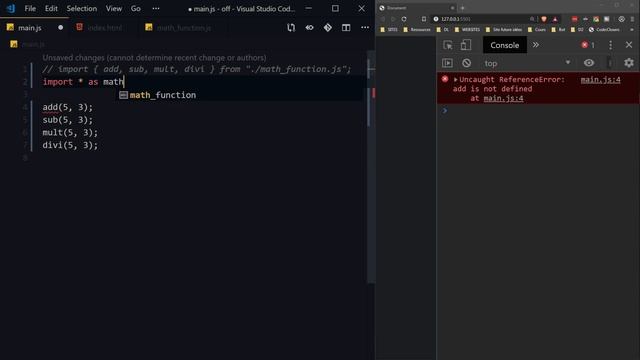Open the top JavaScript context dropdown
Screen dimensions: 640x360
click(x=527, y=63)
